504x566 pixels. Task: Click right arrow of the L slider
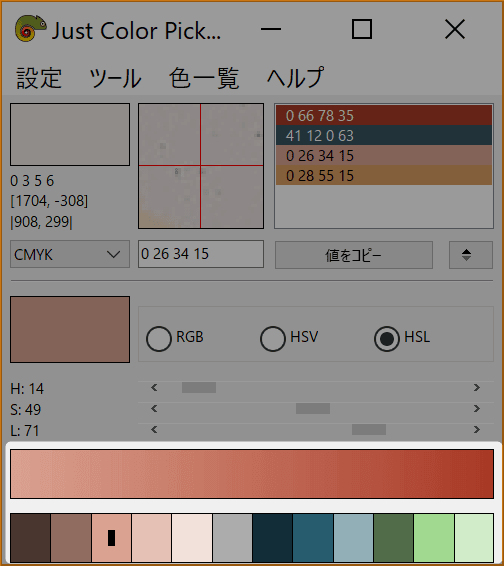coord(477,430)
